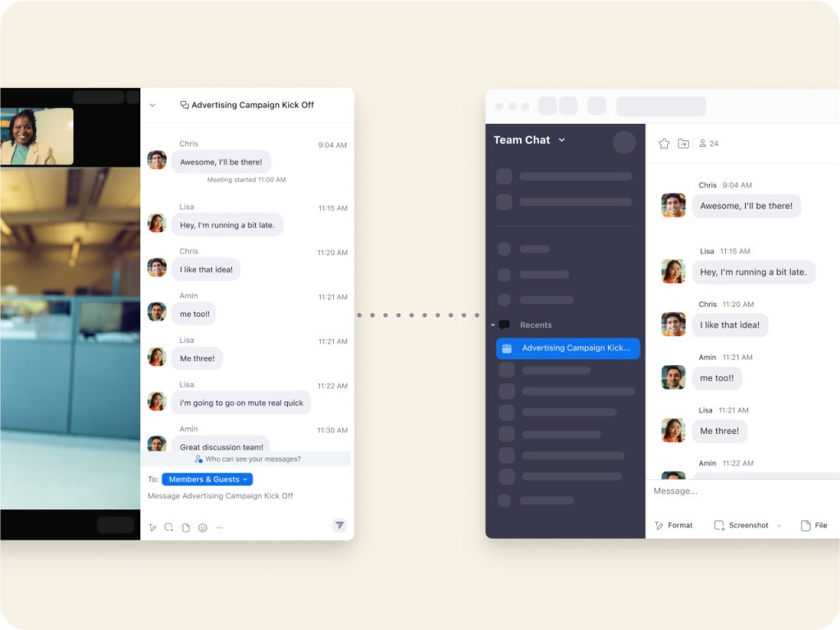This screenshot has height=630, width=840.
Task: Open more options ellipsis in meeting chat
Action: tap(219, 527)
